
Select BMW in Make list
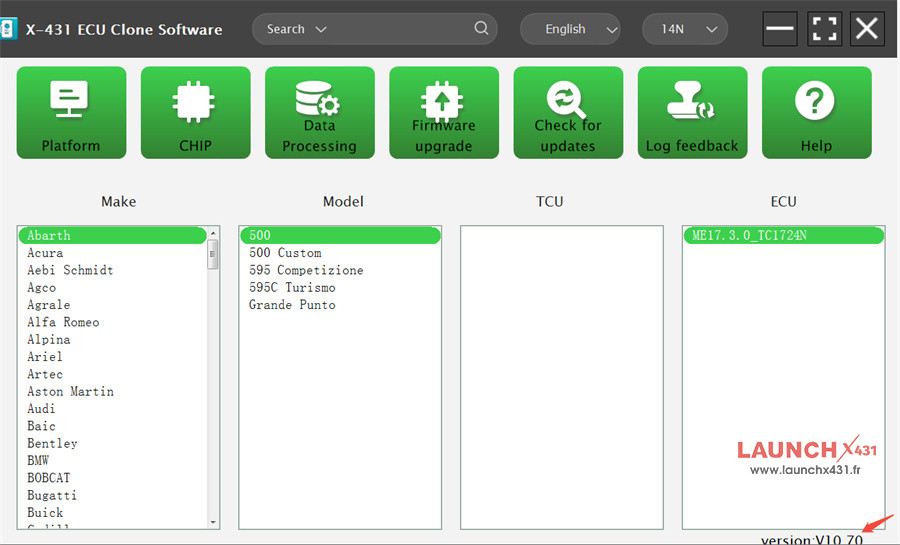tap(112, 461)
